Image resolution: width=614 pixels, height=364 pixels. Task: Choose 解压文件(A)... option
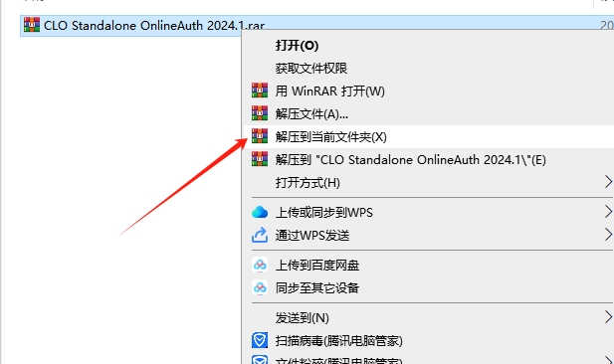click(311, 114)
